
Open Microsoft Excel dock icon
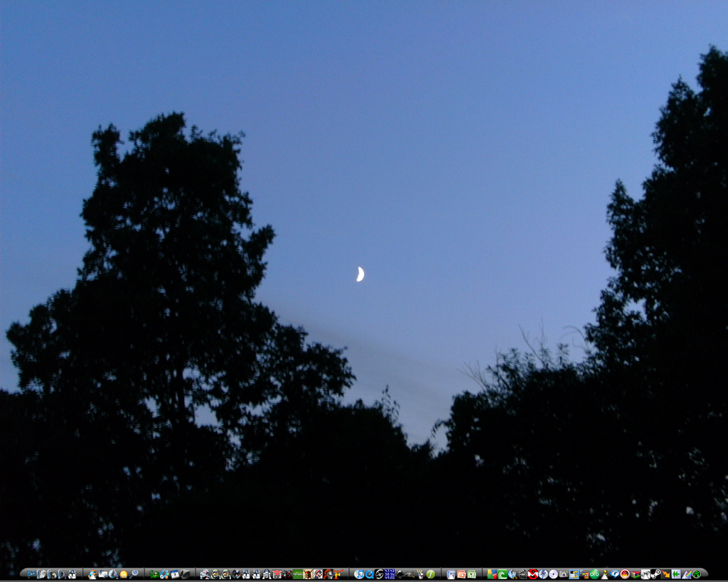(x=472, y=574)
